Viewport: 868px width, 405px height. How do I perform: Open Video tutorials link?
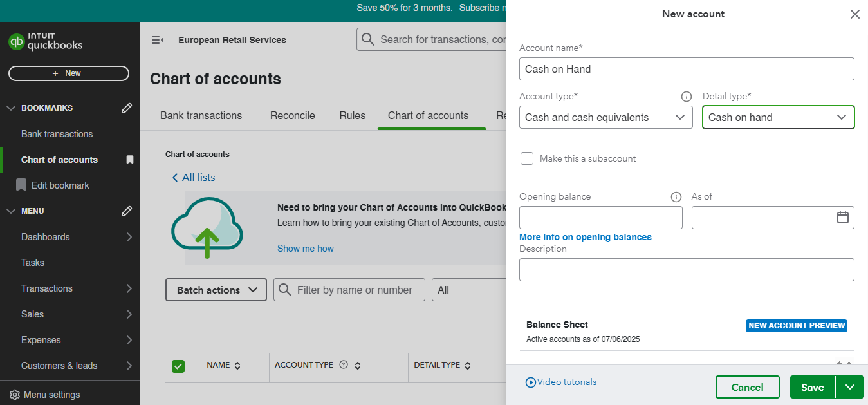coord(567,382)
